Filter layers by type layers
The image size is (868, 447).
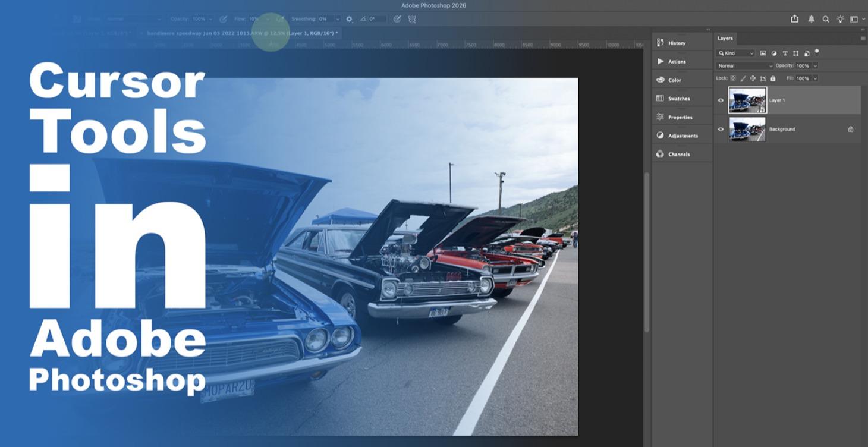pyautogui.click(x=785, y=53)
